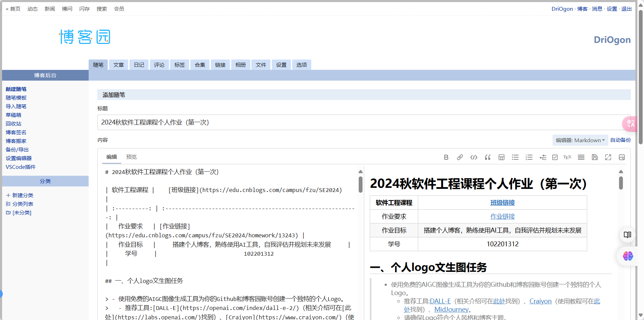Click the 博客园 logo
The height and width of the screenshot is (320, 644).
point(84,37)
